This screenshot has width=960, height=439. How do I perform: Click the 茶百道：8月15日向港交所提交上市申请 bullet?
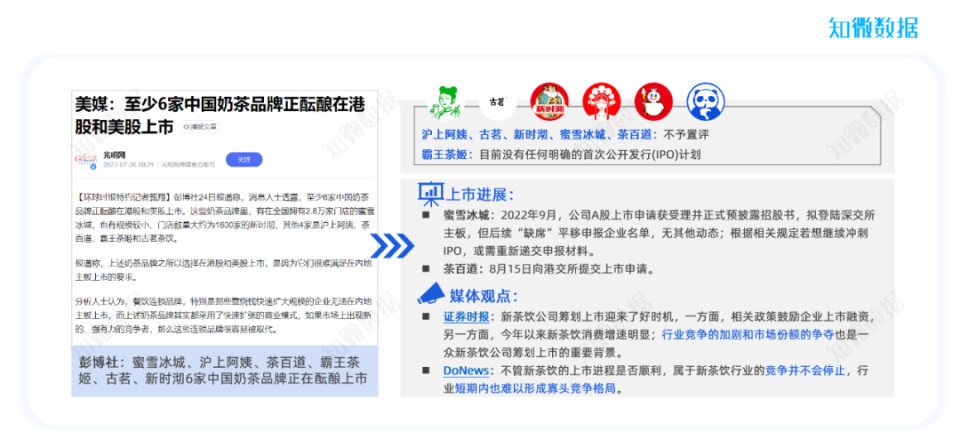pyautogui.click(x=549, y=268)
